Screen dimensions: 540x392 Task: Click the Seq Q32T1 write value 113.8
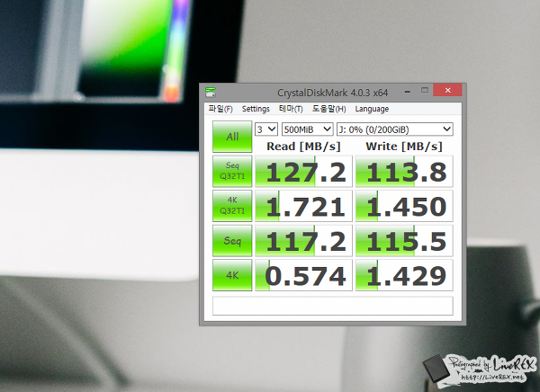[x=404, y=171]
